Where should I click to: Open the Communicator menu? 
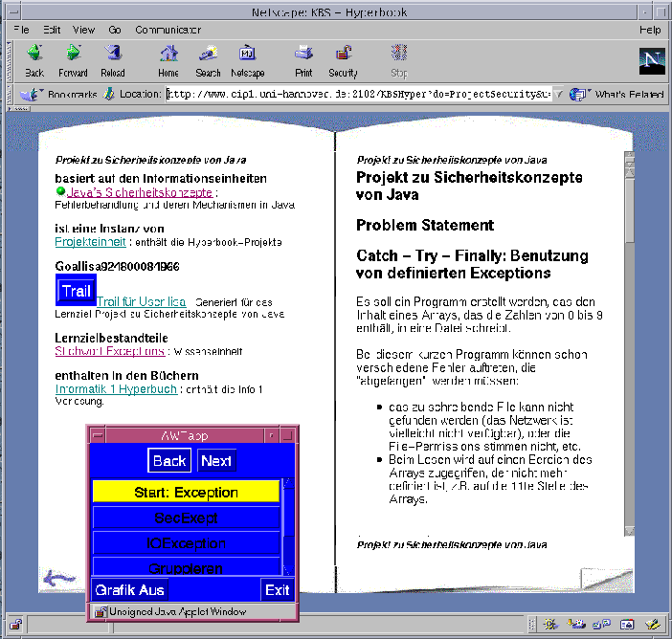pos(168,30)
